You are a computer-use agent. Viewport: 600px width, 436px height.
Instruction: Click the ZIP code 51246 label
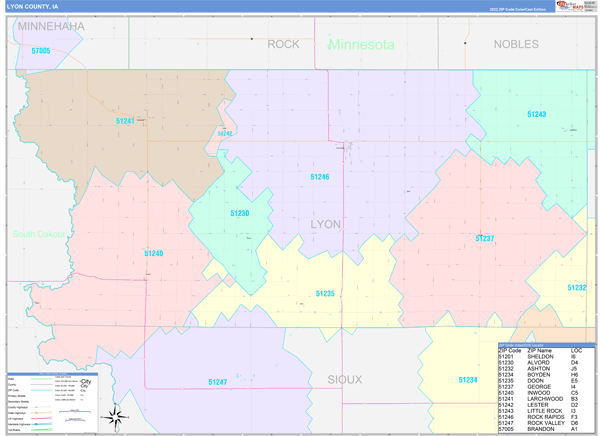319,177
